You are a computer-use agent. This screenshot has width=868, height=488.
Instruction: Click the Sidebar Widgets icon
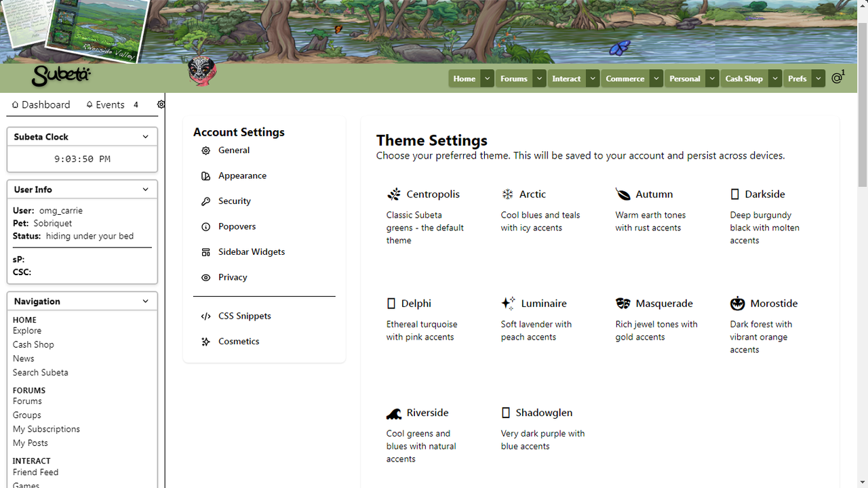[x=205, y=252]
